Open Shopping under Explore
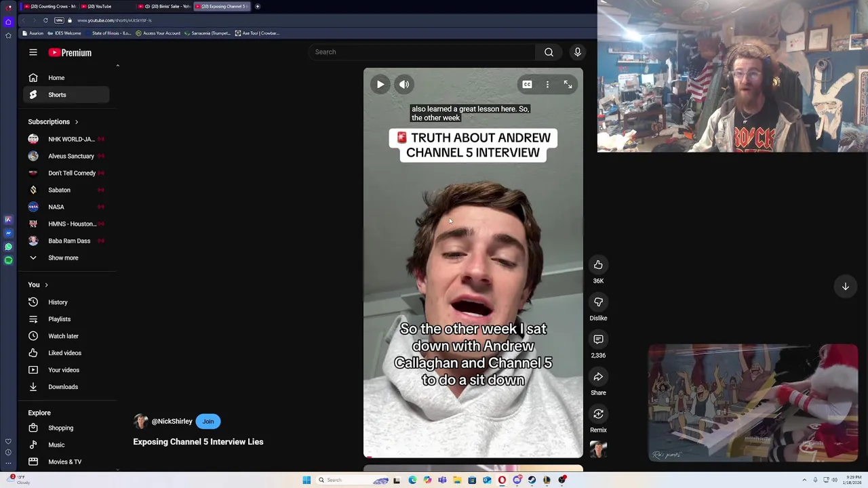 [66, 428]
